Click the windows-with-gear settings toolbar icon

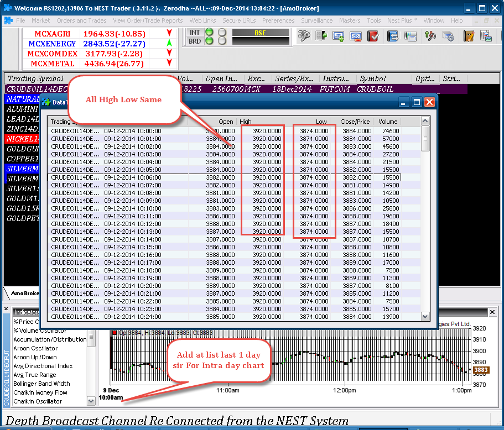448,36
